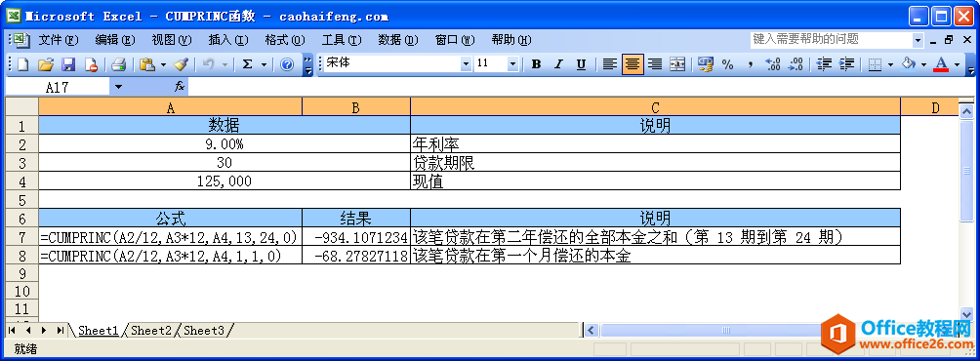980x361 pixels.
Task: Apply percent style format
Action: pyautogui.click(x=727, y=64)
